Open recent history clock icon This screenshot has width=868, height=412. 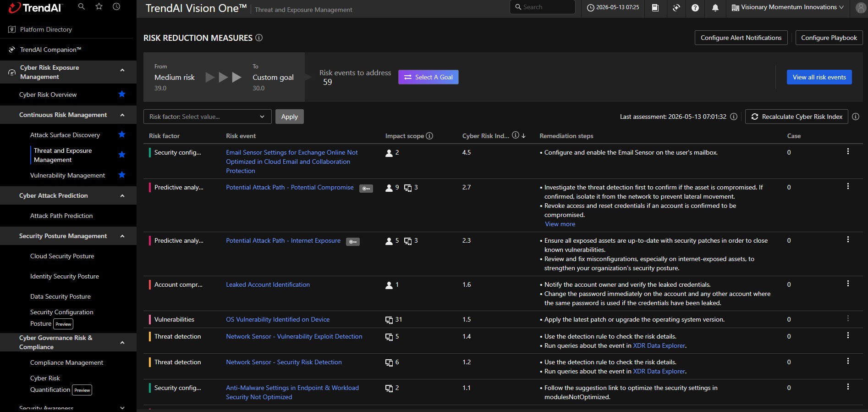coord(116,7)
